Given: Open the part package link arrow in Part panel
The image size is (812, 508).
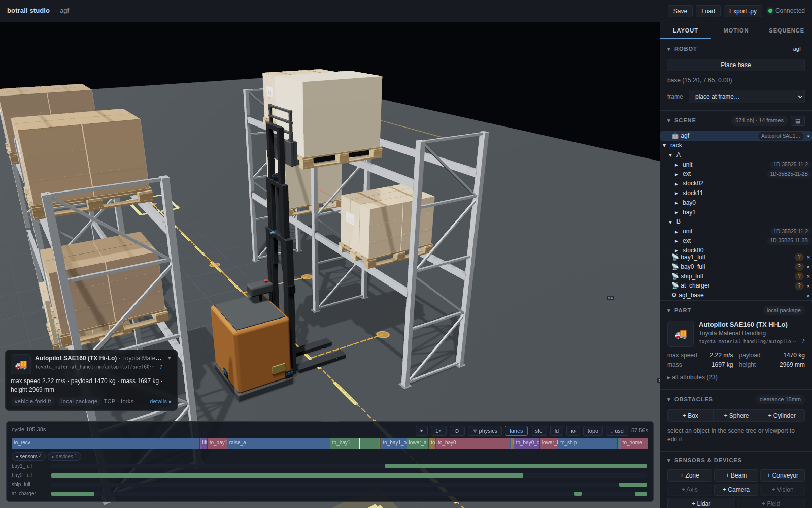Looking at the screenshot, I should click(803, 341).
